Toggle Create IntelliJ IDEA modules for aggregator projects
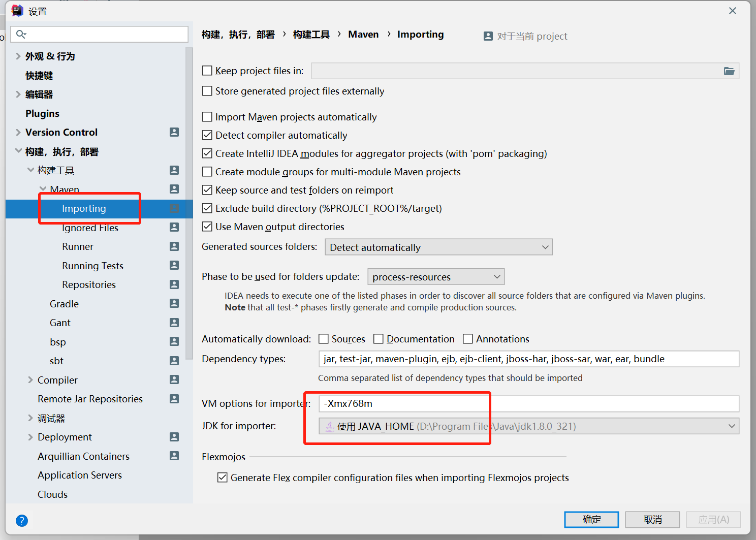Image resolution: width=756 pixels, height=540 pixels. 207,153
